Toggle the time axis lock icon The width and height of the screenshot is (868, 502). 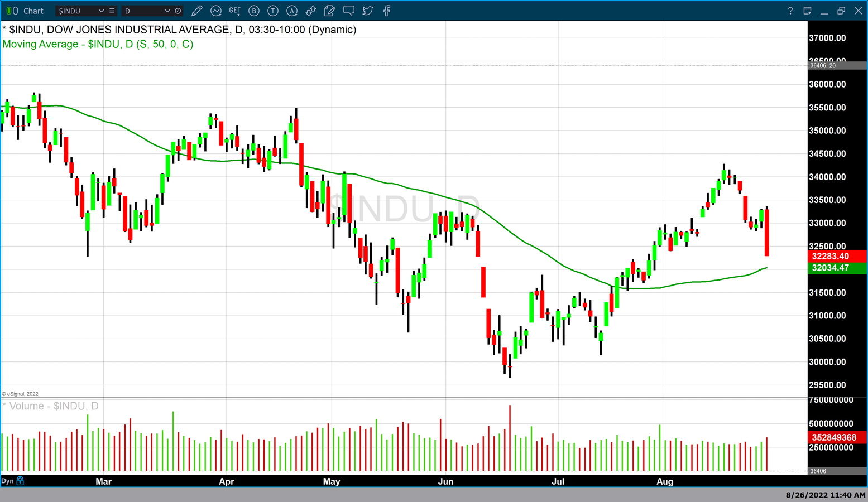(21, 480)
